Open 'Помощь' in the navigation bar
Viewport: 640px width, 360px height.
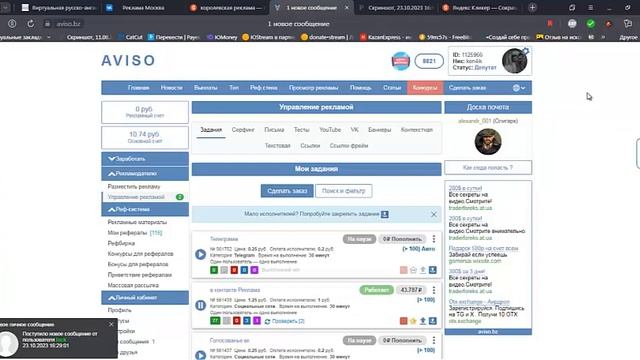point(361,88)
